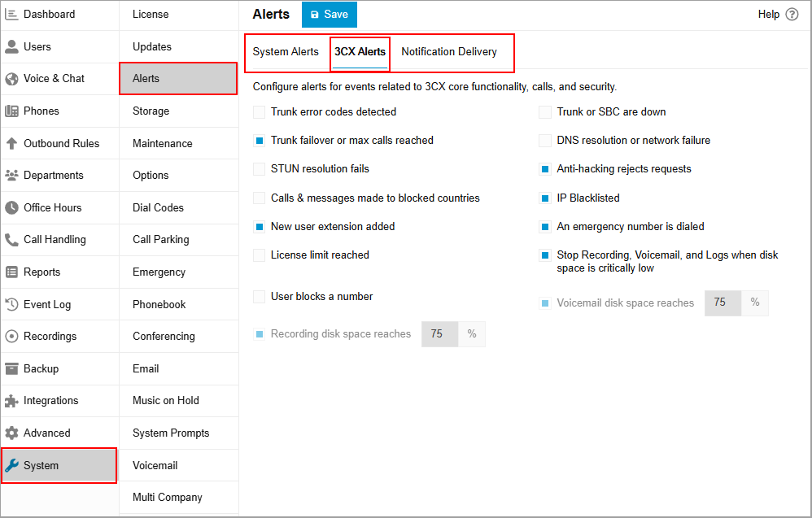Open Storage settings
This screenshot has width=812, height=518.
179,111
